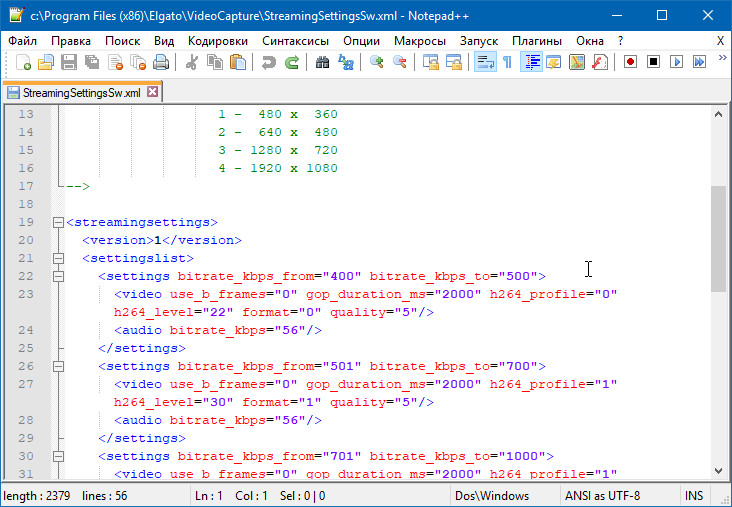Screen dimensions: 732x507
Task: Click the Open file folder icon
Action: pos(46,63)
